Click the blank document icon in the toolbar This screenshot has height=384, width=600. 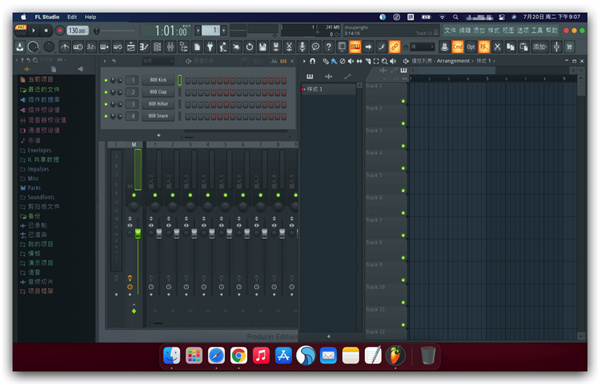[x=197, y=47]
